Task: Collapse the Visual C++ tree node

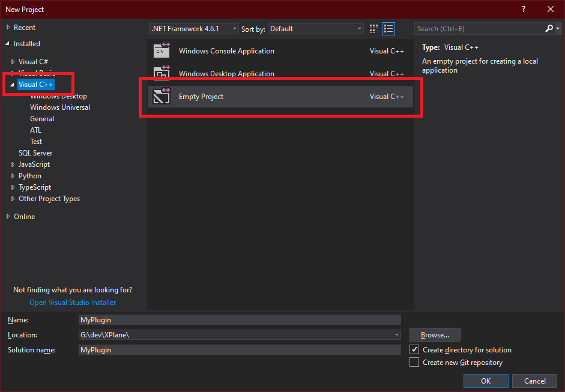Action: [x=13, y=84]
